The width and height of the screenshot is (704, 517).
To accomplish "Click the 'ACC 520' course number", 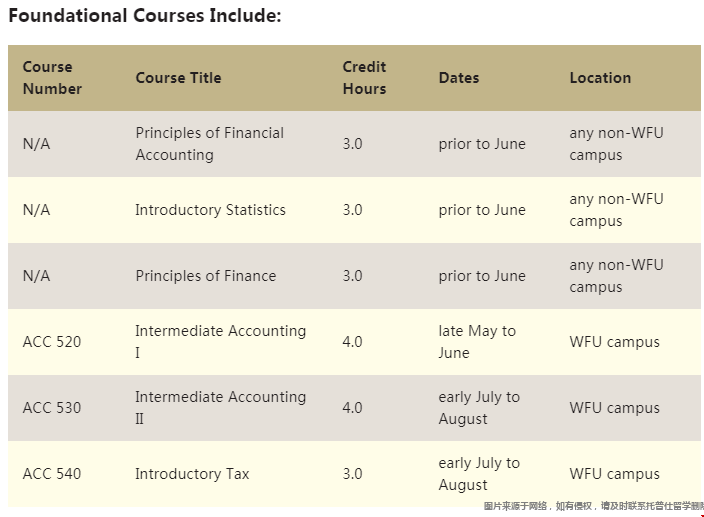I will [52, 342].
